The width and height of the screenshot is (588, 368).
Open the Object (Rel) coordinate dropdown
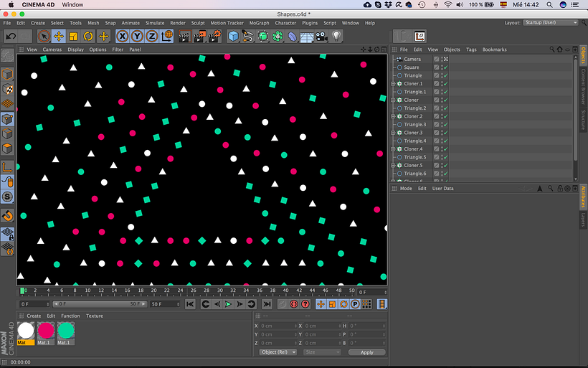(x=278, y=352)
